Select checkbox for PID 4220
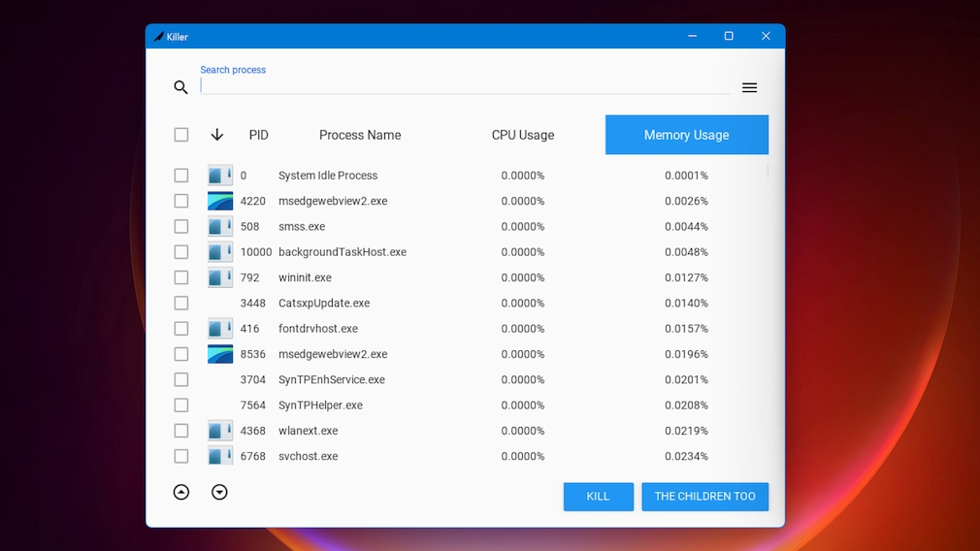The width and height of the screenshot is (980, 551). click(x=181, y=201)
